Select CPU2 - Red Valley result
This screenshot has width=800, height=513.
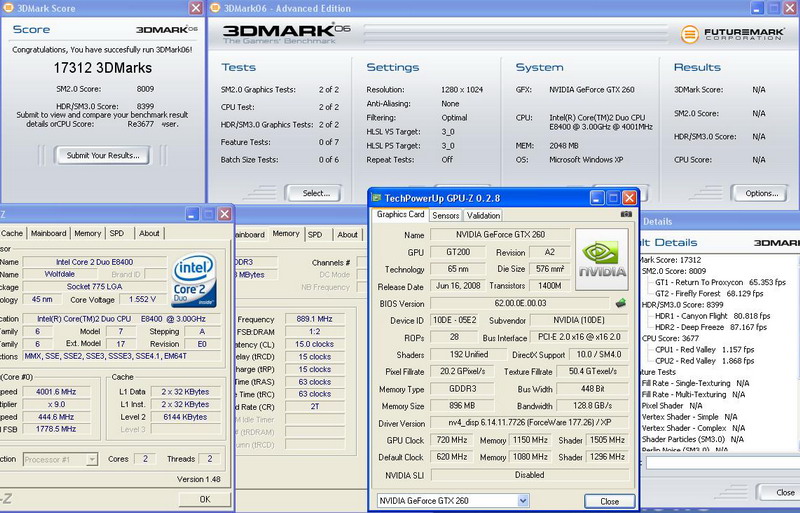coord(705,361)
